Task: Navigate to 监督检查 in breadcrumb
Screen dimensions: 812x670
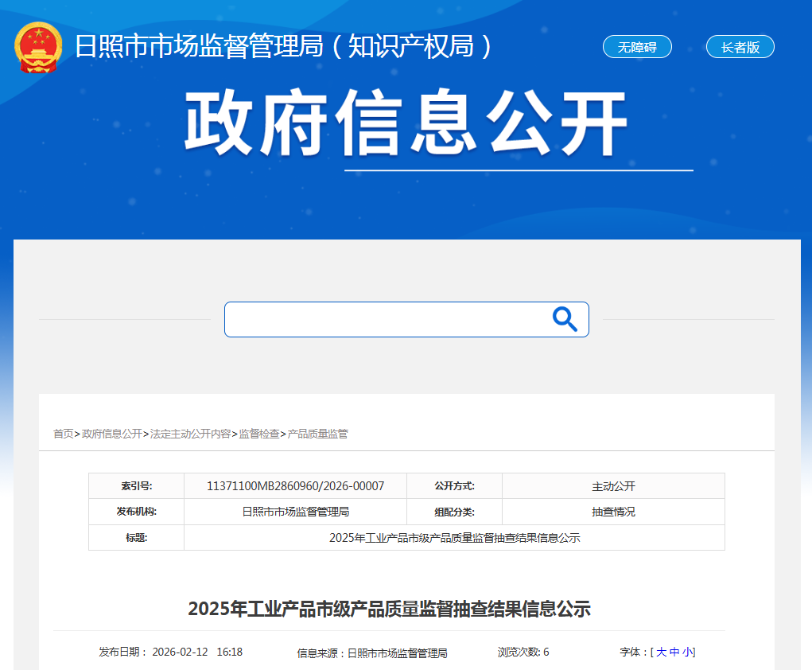Action: click(x=259, y=434)
